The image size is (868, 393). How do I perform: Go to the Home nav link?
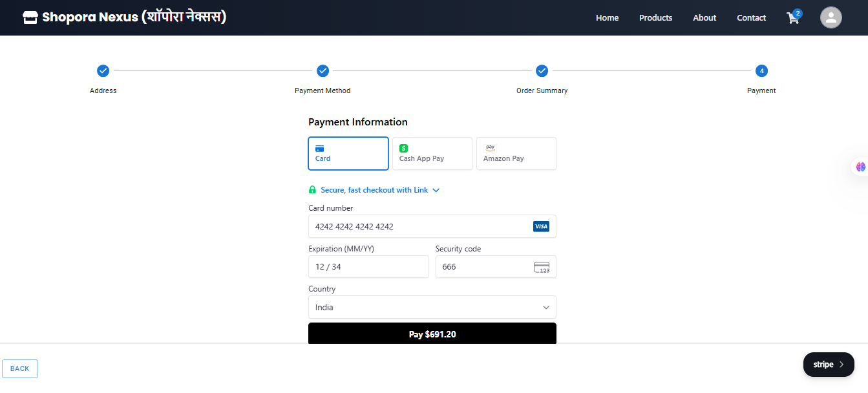(x=607, y=17)
